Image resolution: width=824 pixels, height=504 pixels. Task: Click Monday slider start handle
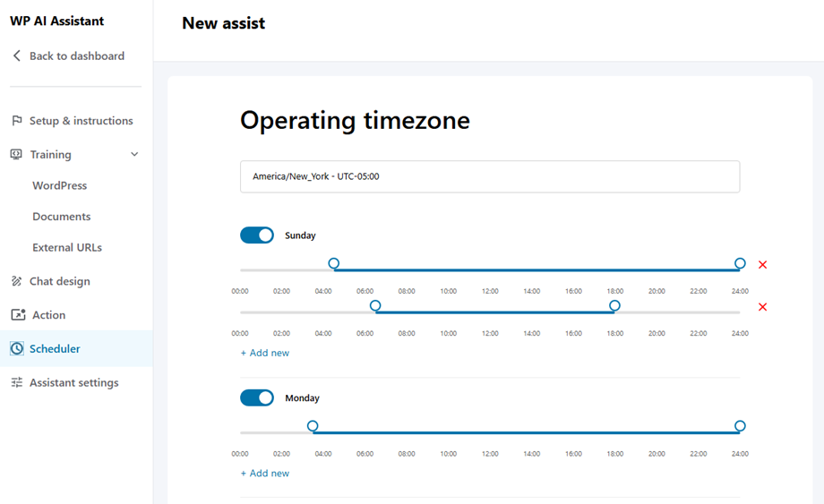click(x=313, y=426)
